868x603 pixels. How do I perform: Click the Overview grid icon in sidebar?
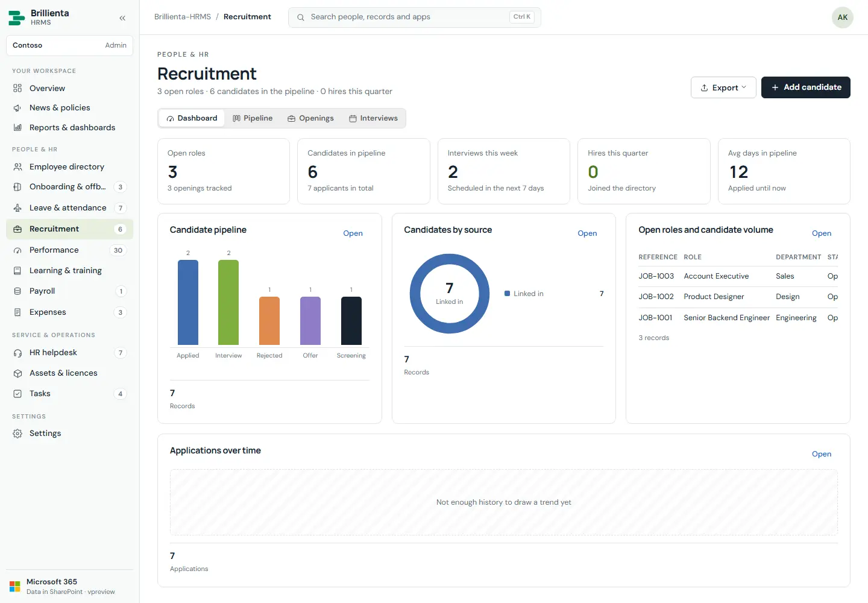click(17, 88)
